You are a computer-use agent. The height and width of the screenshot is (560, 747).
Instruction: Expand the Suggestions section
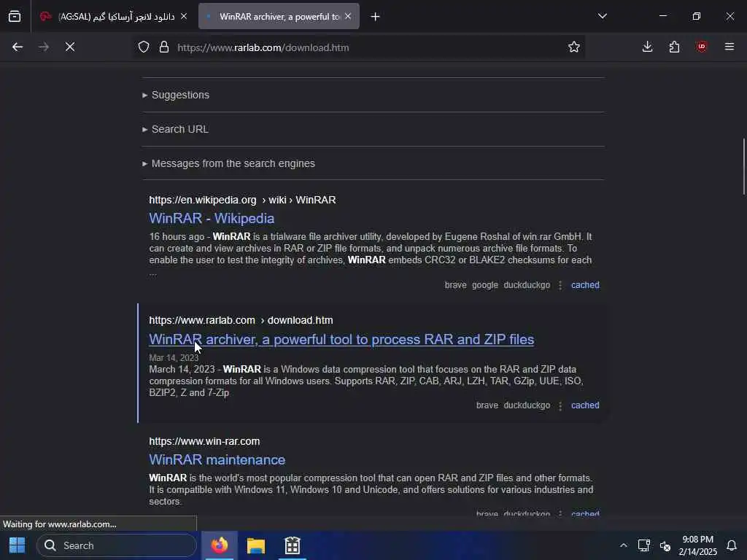(176, 95)
